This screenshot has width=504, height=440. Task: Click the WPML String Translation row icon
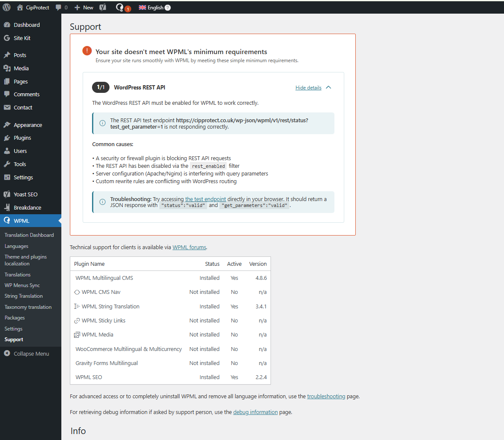(77, 306)
